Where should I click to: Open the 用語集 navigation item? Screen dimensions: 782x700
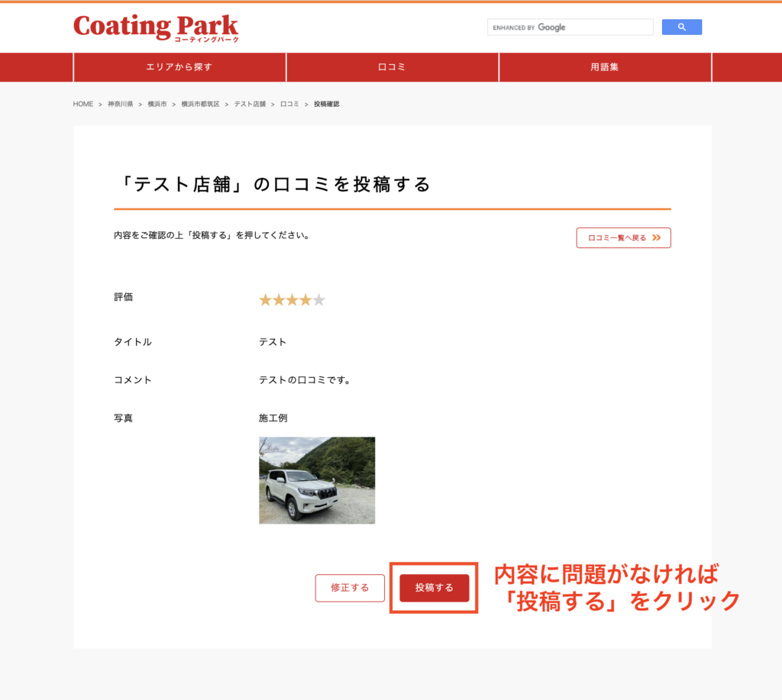coord(604,67)
